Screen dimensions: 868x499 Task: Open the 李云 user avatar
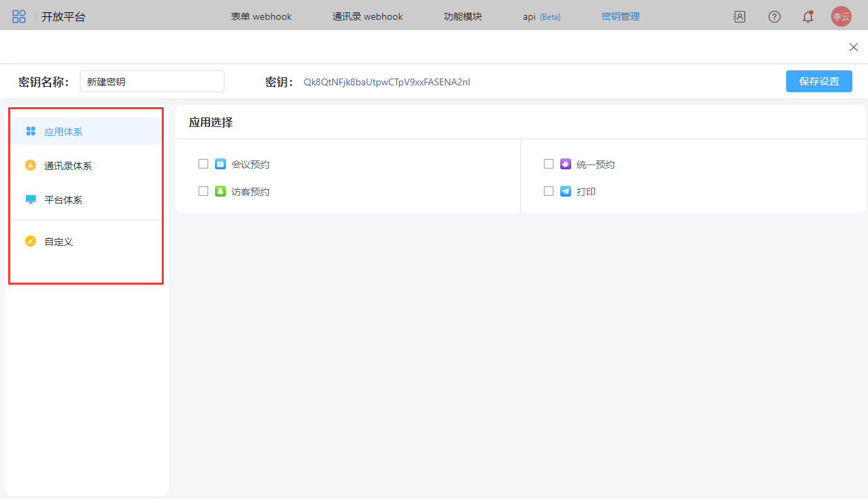point(841,16)
